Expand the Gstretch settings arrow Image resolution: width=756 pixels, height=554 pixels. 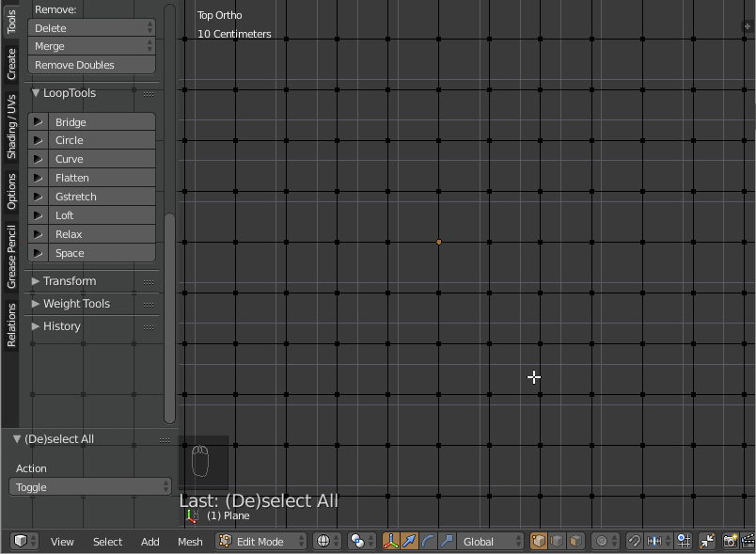point(39,197)
